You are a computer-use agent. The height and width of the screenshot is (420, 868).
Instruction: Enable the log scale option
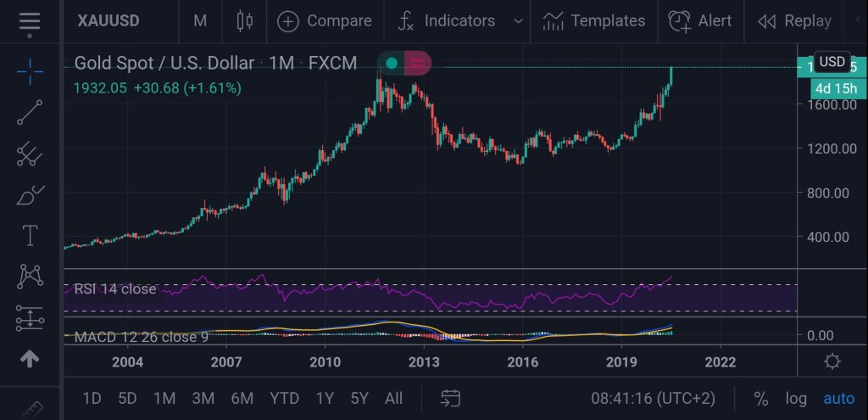796,399
